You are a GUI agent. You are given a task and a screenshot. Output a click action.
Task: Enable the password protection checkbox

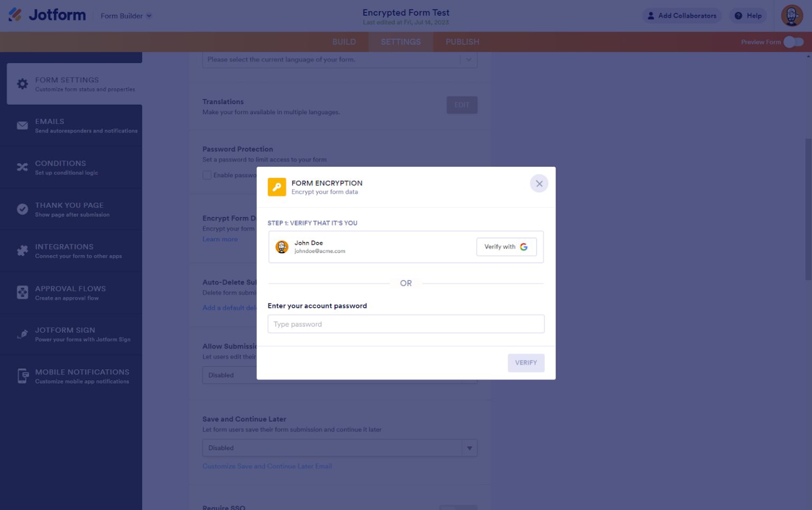(x=207, y=175)
